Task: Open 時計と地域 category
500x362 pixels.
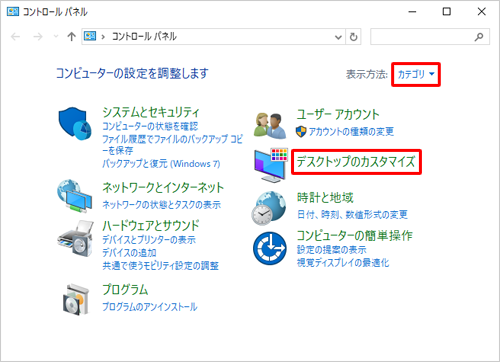Action: click(325, 198)
